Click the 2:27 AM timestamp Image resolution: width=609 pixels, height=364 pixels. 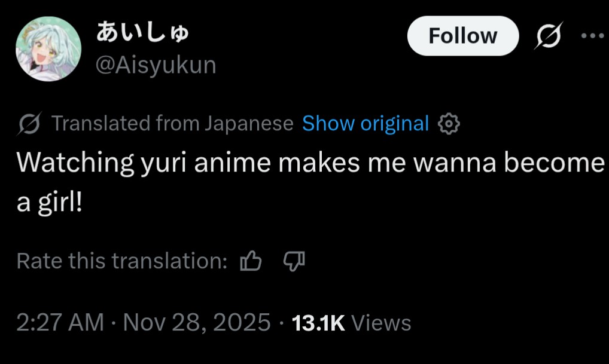(60, 323)
